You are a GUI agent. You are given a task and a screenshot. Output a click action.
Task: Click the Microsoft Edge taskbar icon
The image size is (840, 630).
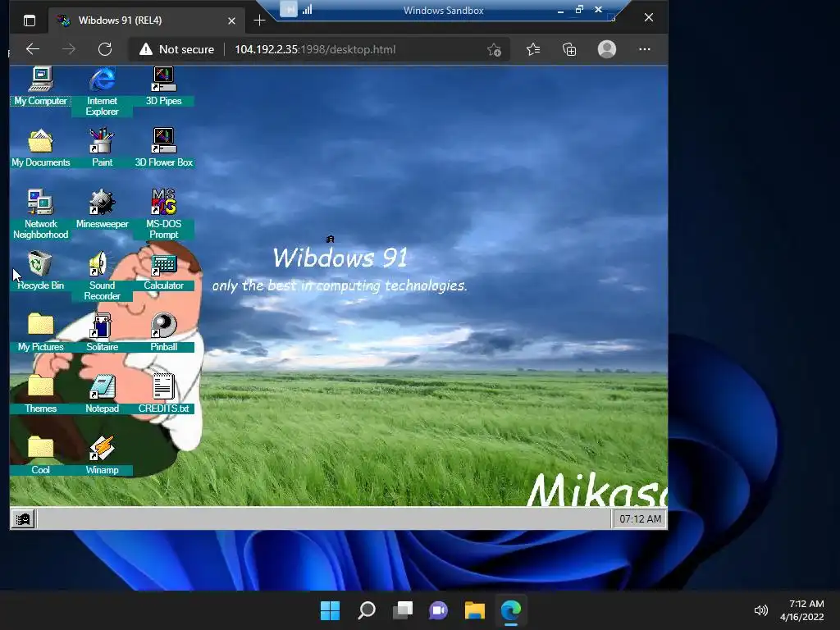click(x=511, y=610)
